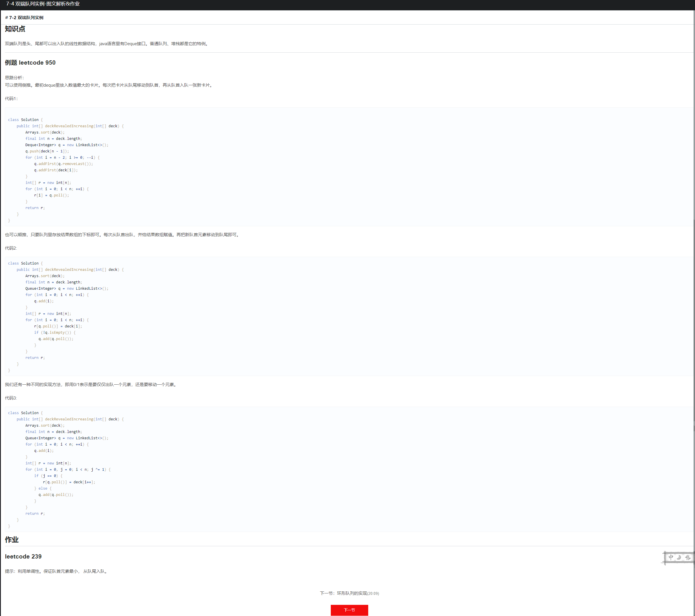Click the left edge handle of IME toolbar
Screen dimensions: 695x616
pos(664,558)
